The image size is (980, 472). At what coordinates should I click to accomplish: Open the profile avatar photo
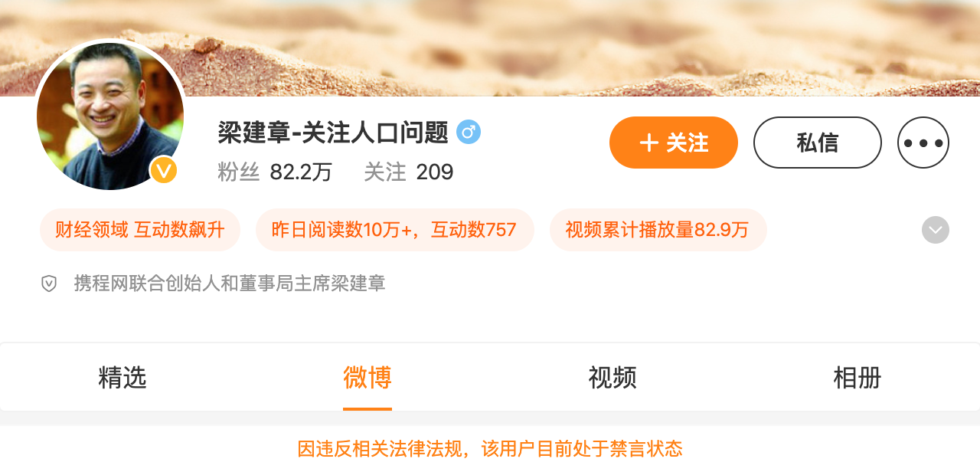(110, 115)
